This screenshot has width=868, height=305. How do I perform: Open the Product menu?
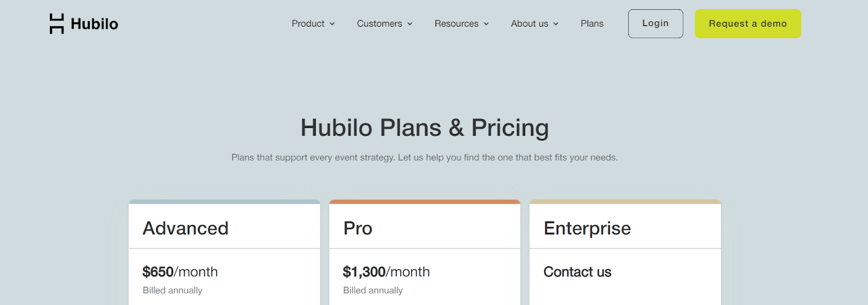tap(308, 24)
